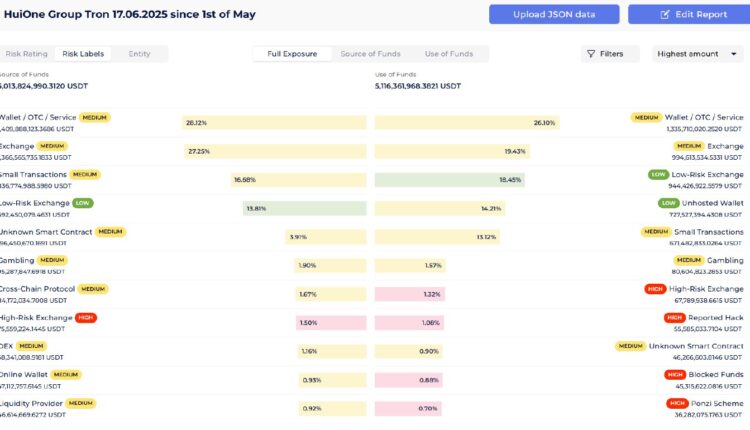750x430 pixels.
Task: Click the Filters funnel icon
Action: pos(590,54)
